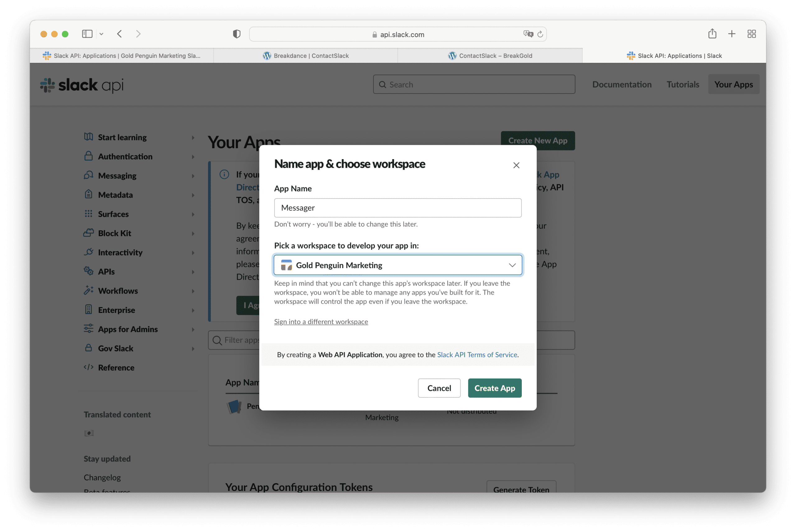Expand the Enterprise section arrow
Viewport: 796px width, 532px height.
click(x=193, y=310)
